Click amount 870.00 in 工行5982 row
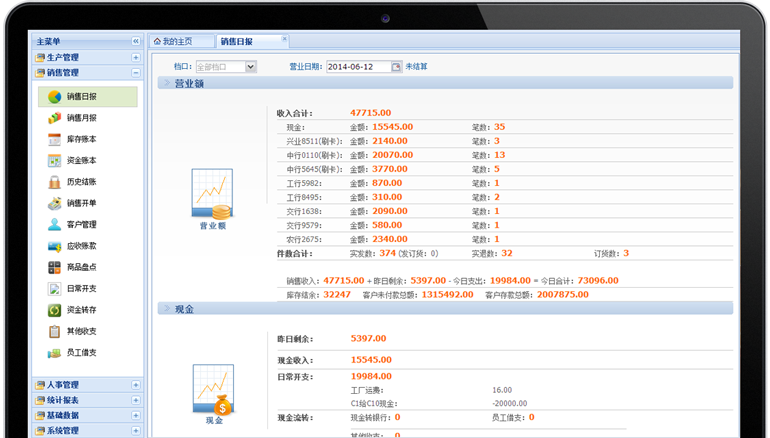 387,183
